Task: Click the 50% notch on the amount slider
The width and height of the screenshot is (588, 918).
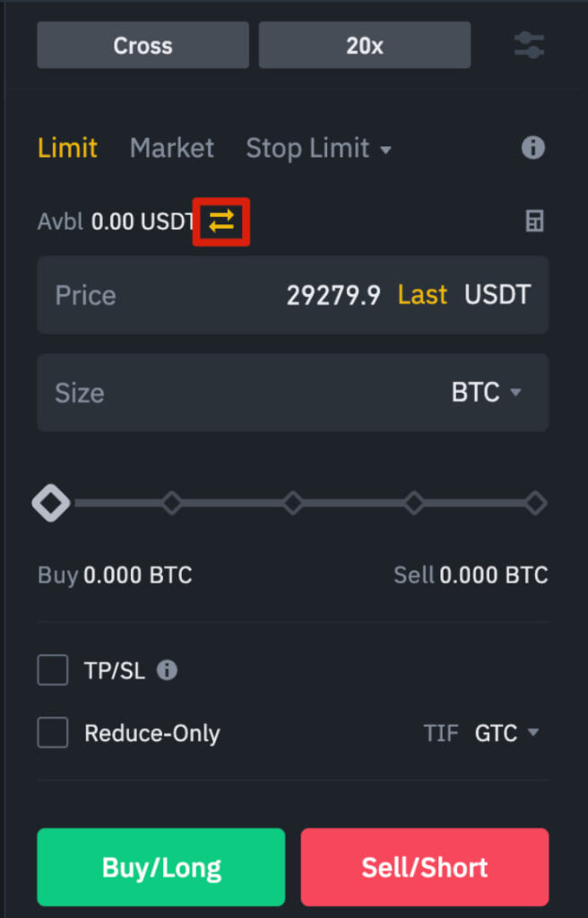Action: [x=293, y=503]
